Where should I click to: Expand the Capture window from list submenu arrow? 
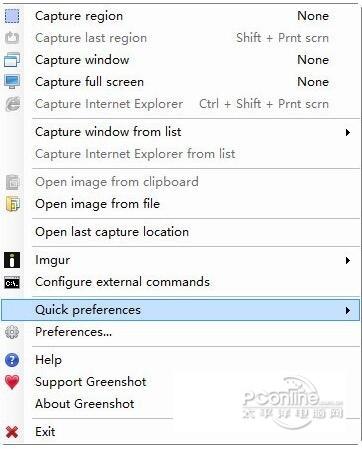click(x=348, y=132)
